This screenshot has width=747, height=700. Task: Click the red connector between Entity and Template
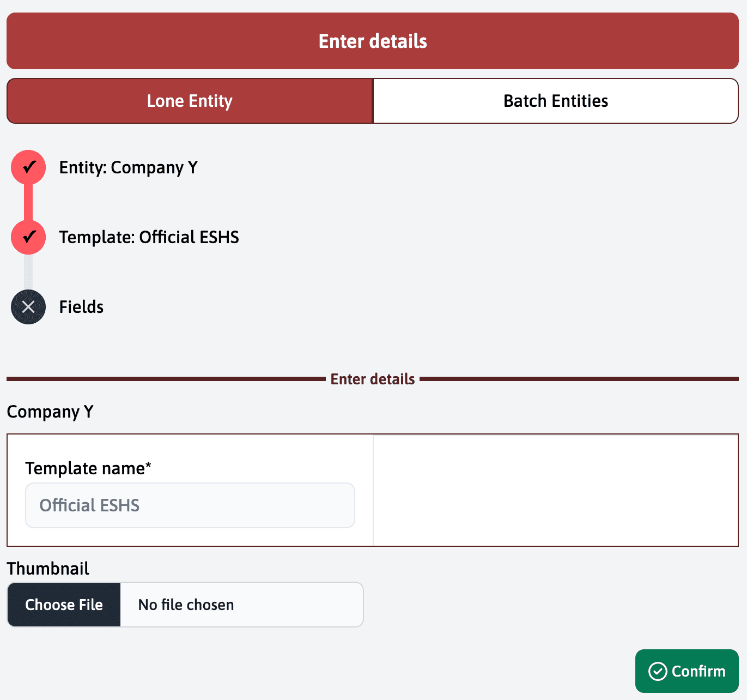pyautogui.click(x=28, y=202)
